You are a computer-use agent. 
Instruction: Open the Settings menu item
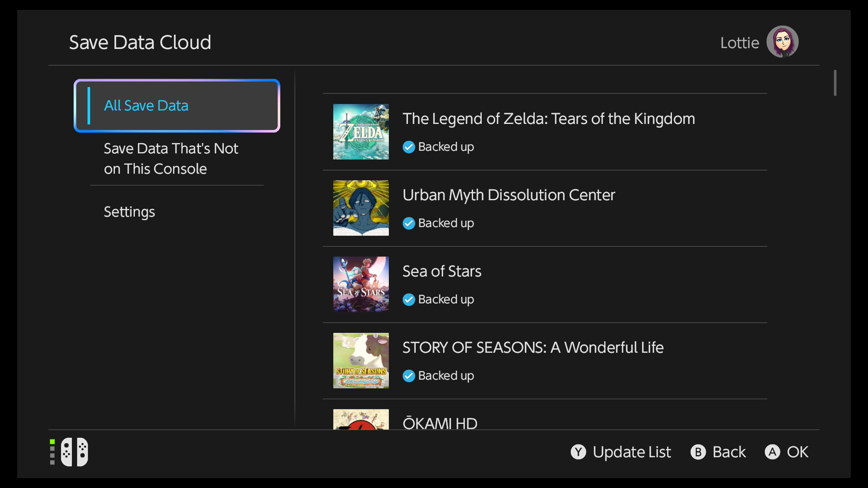coord(129,212)
